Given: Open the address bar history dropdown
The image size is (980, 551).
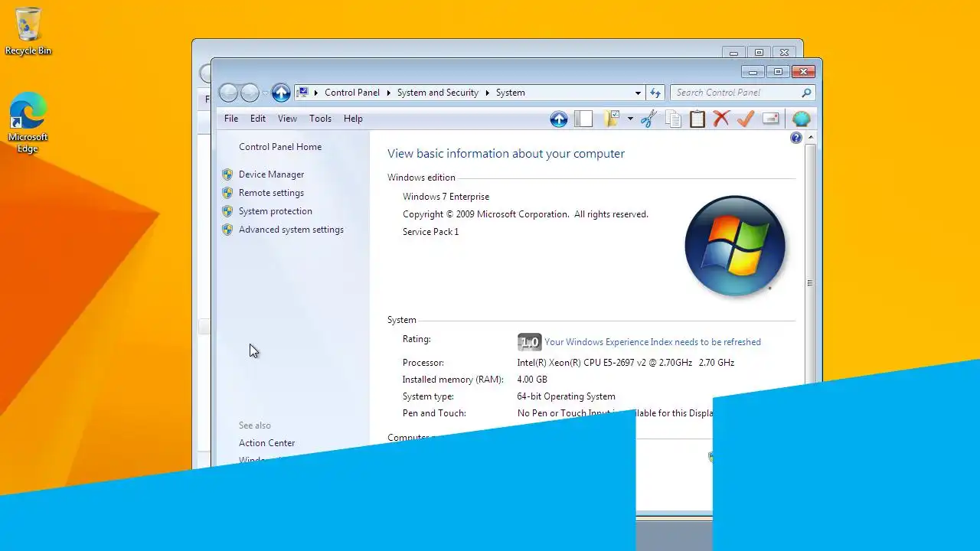Looking at the screenshot, I should [x=638, y=93].
